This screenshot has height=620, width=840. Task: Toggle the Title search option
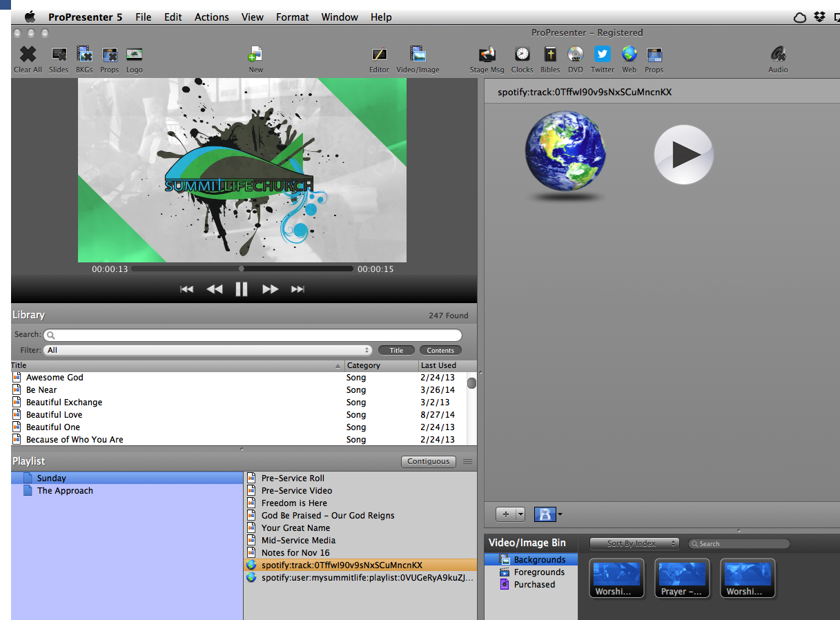(396, 350)
